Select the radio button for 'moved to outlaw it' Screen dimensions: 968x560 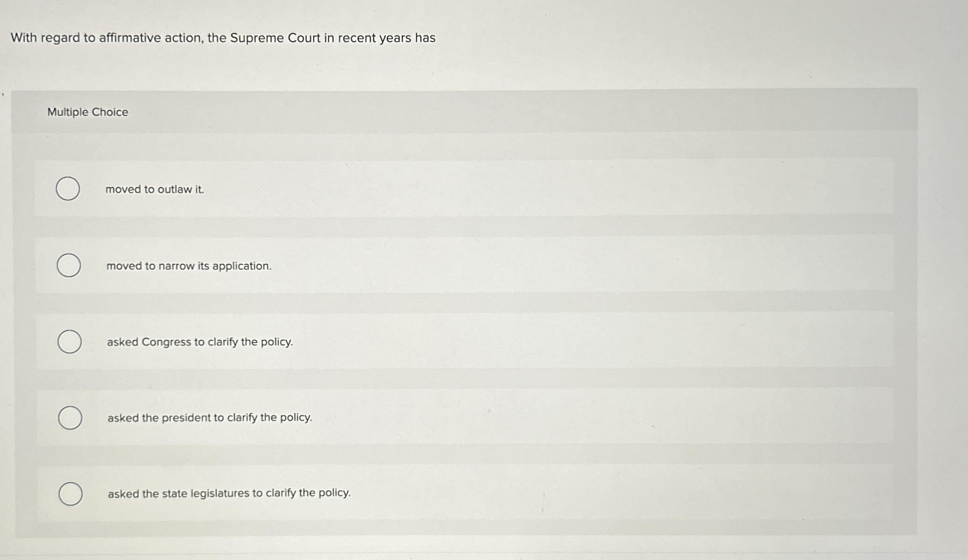[x=68, y=189]
